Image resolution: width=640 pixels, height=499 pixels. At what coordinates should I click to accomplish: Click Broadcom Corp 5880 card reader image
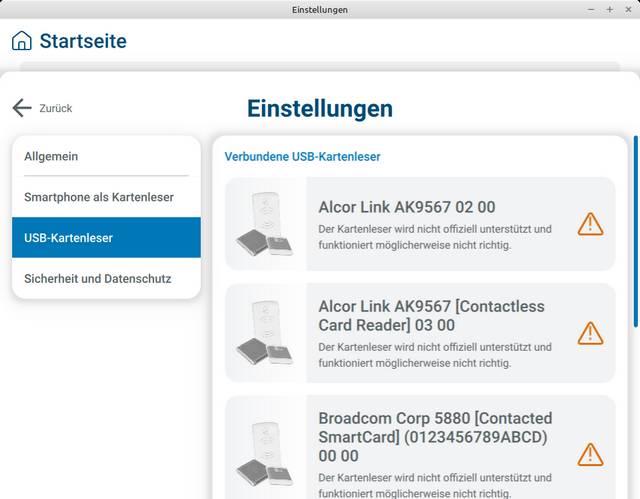point(265,452)
